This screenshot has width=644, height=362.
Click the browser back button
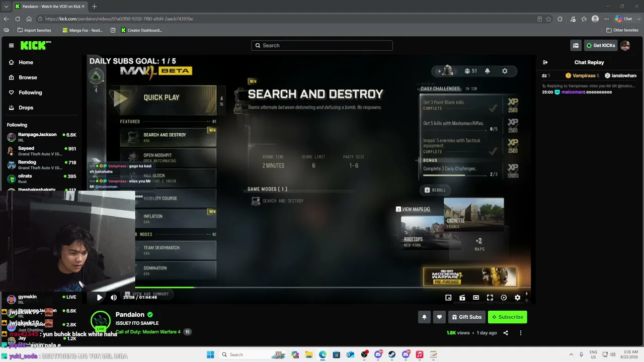[6, 19]
